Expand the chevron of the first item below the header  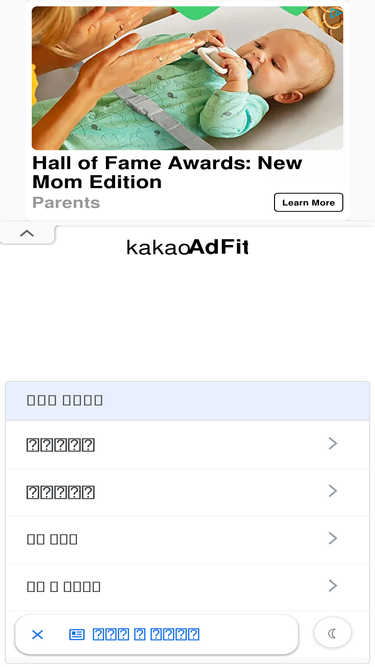pyautogui.click(x=332, y=444)
